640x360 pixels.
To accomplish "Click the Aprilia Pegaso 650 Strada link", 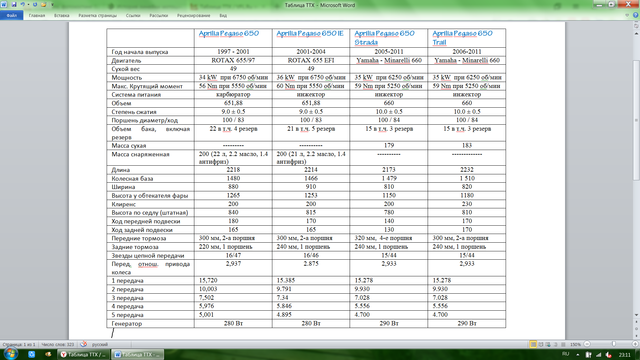I will click(384, 38).
